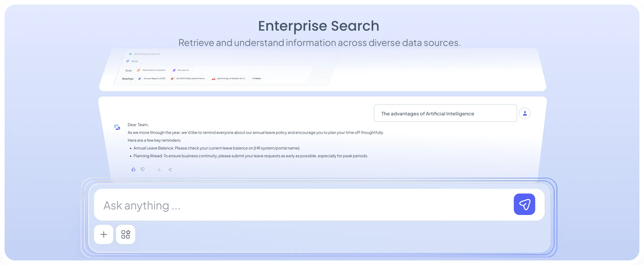Expand the '+5 More' readings list
644x265 pixels.
(x=256, y=78)
